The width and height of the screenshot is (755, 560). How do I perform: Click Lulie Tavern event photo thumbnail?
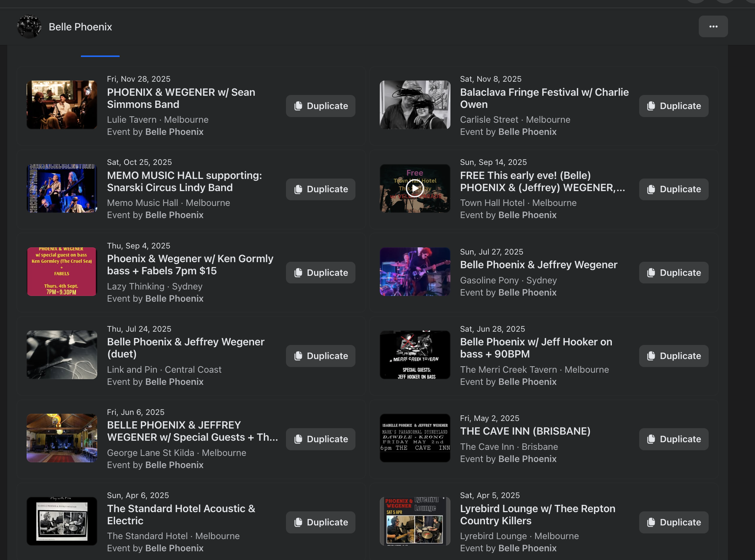pos(62,105)
